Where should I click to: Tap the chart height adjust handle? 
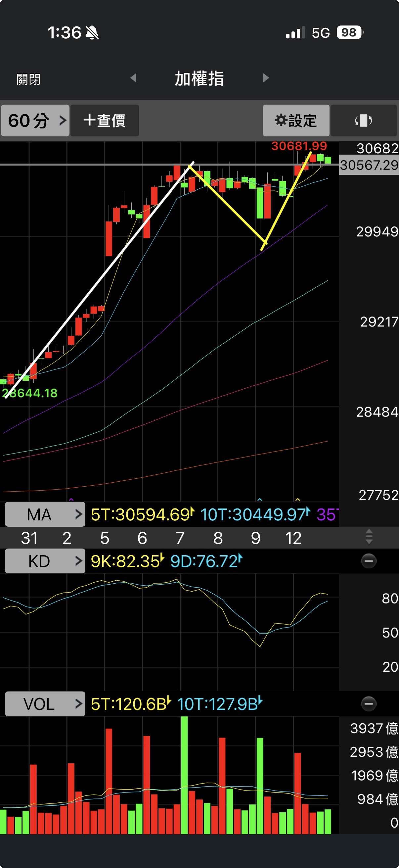click(x=369, y=537)
